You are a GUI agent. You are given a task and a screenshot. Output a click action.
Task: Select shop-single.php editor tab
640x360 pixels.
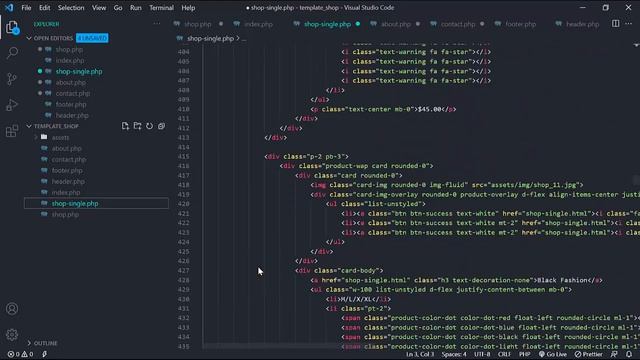tap(327, 24)
